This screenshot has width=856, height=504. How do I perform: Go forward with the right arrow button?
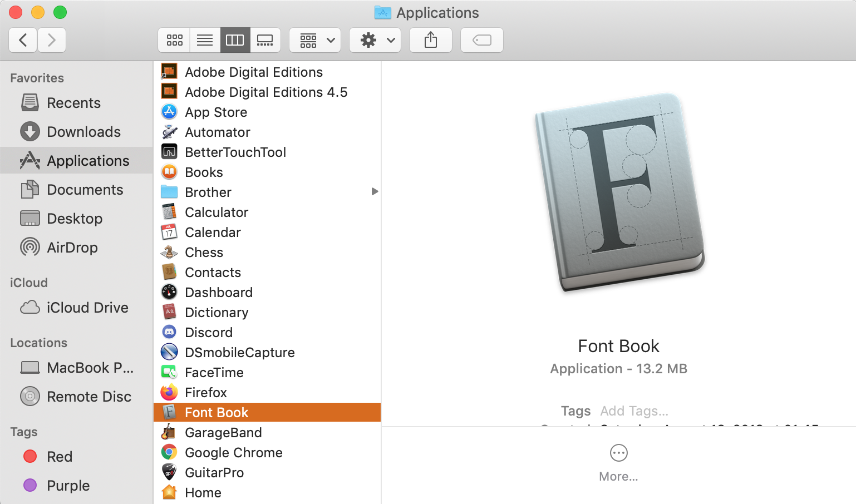click(x=52, y=40)
